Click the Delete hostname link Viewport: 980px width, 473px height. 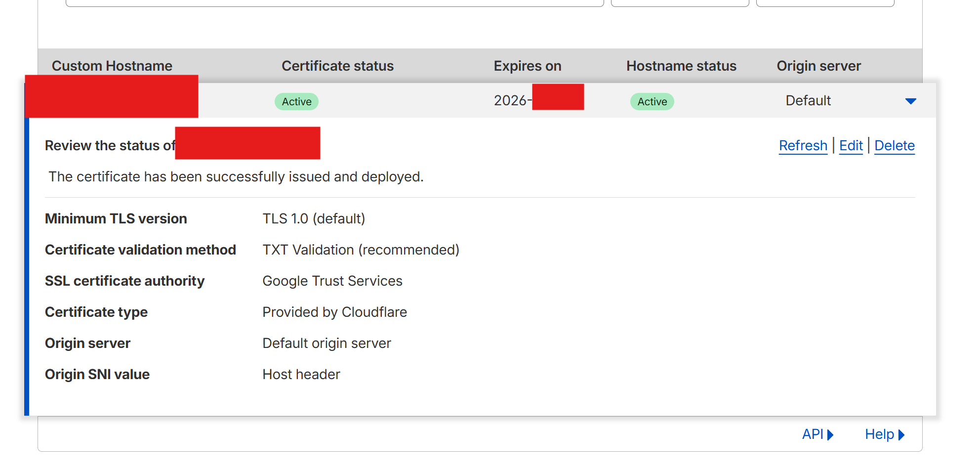click(x=894, y=146)
